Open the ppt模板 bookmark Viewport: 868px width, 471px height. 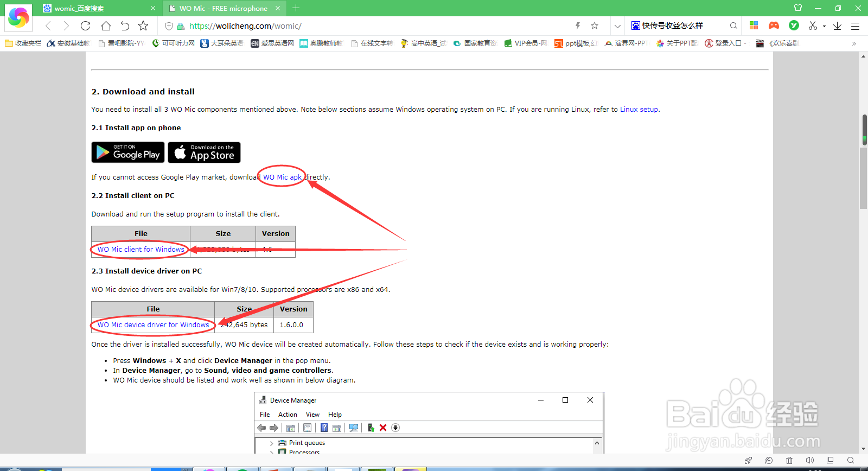[576, 43]
